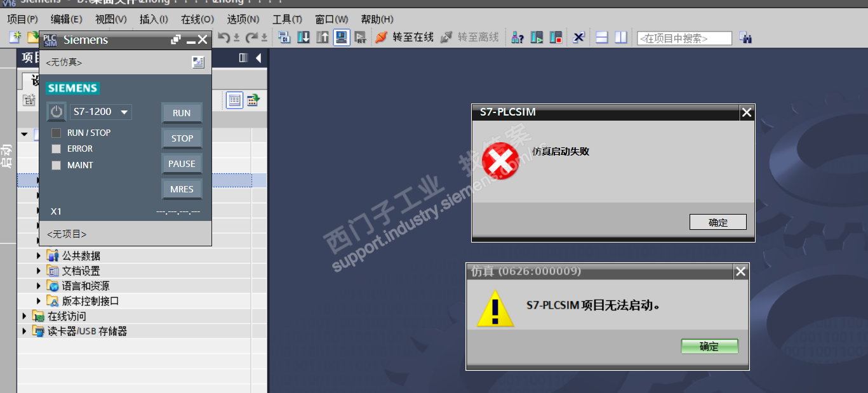The width and height of the screenshot is (868, 393).
Task: Expand the 语言和资源 tree node
Action: 39,286
